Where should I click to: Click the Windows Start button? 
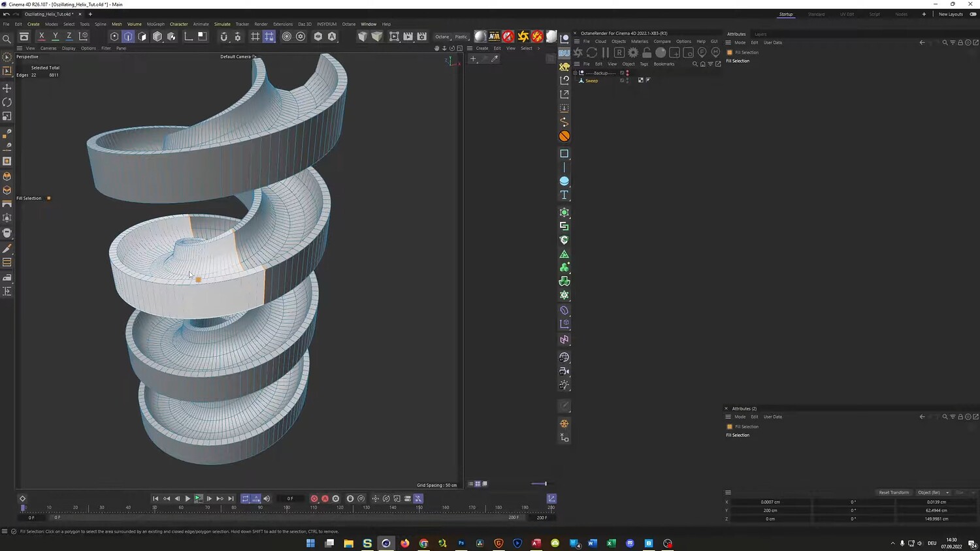click(x=311, y=543)
